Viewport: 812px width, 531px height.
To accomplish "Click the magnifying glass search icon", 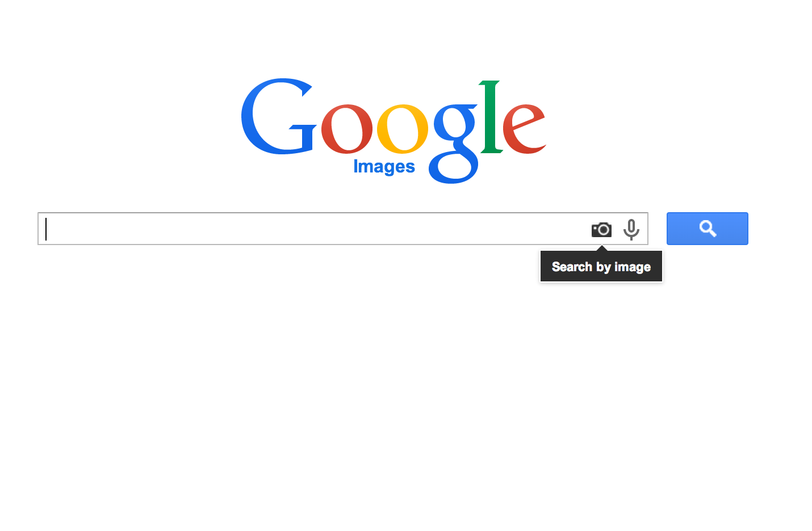I will click(708, 229).
